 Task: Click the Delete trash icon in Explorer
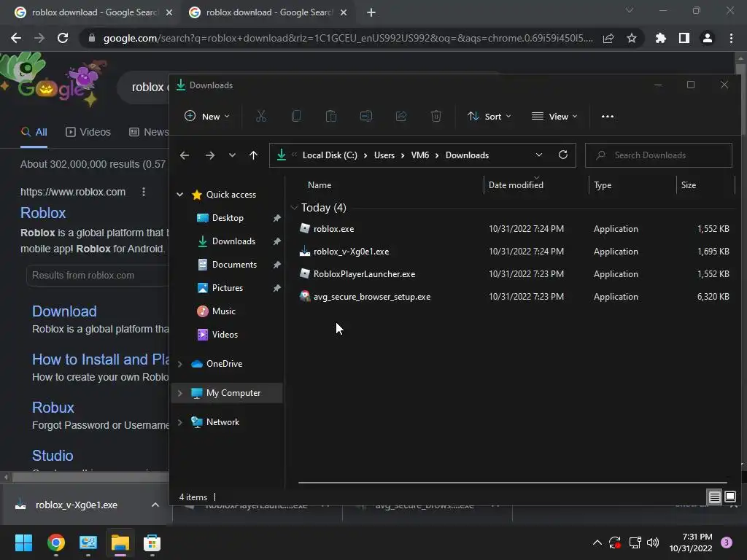pos(436,116)
